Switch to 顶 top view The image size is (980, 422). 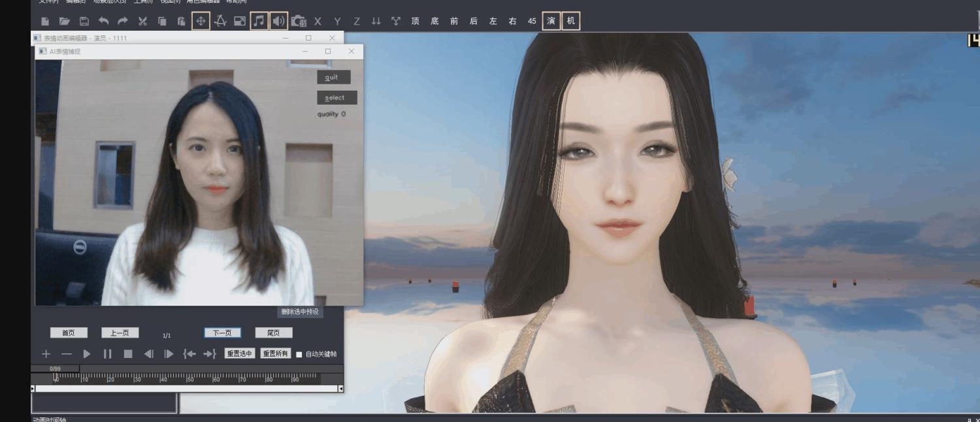click(415, 22)
